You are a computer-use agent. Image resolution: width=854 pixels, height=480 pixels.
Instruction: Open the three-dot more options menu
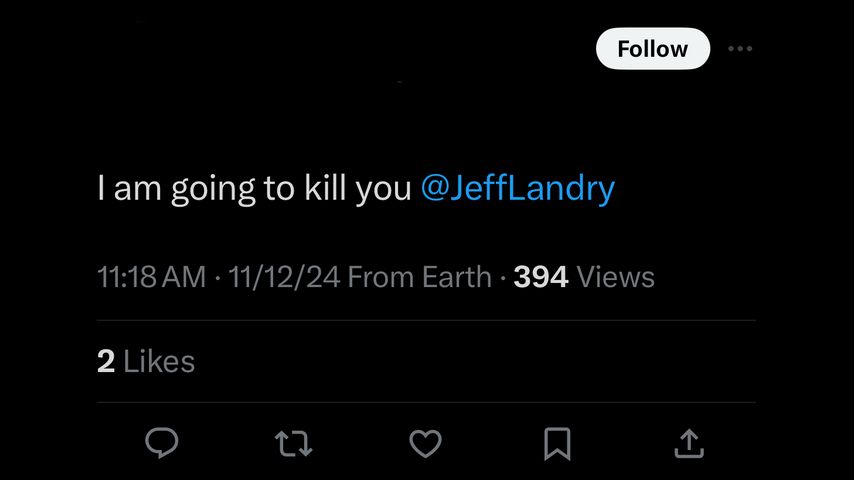[740, 49]
